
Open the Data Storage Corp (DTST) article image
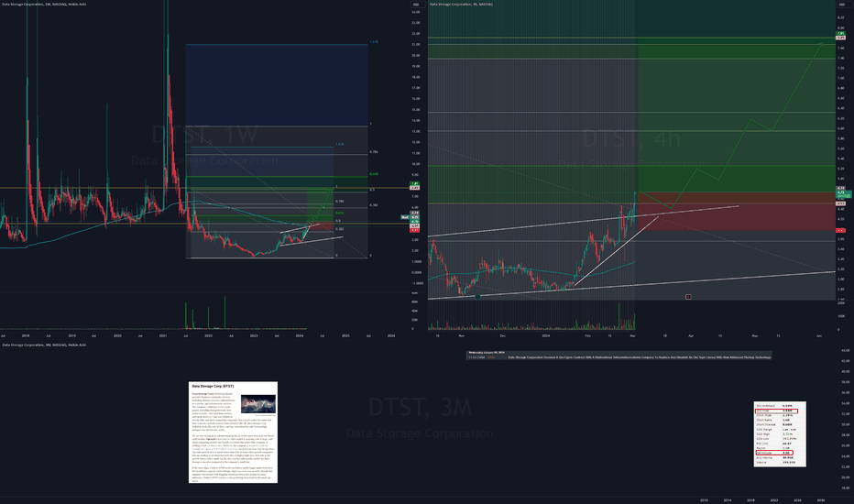pos(233,433)
